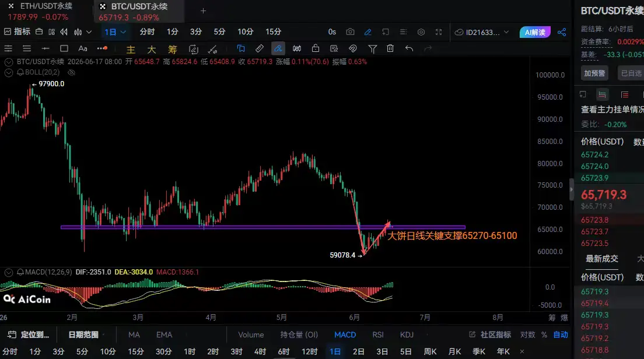This screenshot has height=359, width=644.
Task: Open the share icon beside AI解读
Action: point(561,32)
